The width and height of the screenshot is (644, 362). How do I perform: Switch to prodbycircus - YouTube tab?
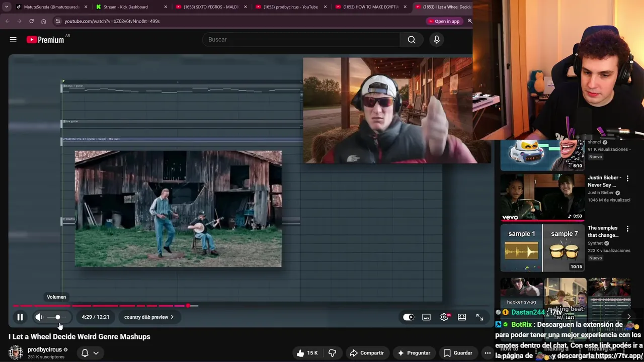click(x=290, y=7)
